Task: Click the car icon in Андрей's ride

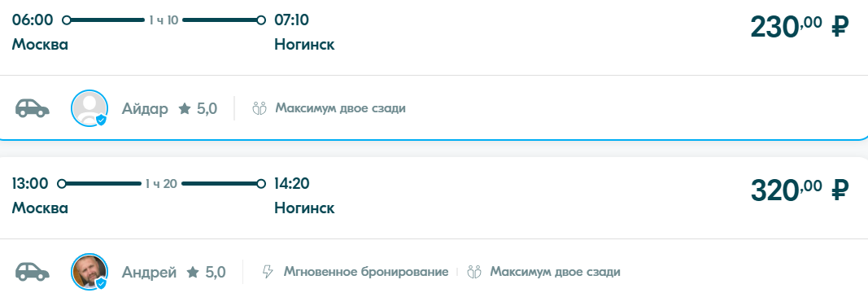Action: point(32,272)
